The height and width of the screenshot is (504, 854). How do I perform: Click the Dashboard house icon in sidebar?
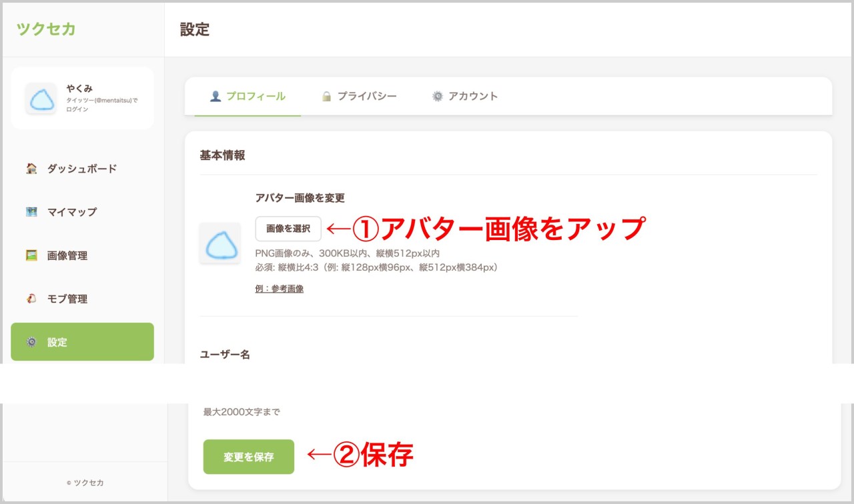click(x=31, y=169)
